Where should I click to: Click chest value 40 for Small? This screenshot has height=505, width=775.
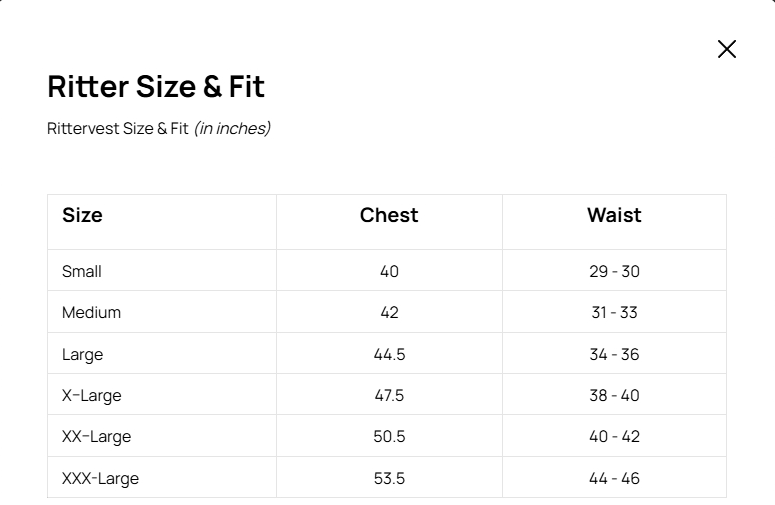point(389,271)
